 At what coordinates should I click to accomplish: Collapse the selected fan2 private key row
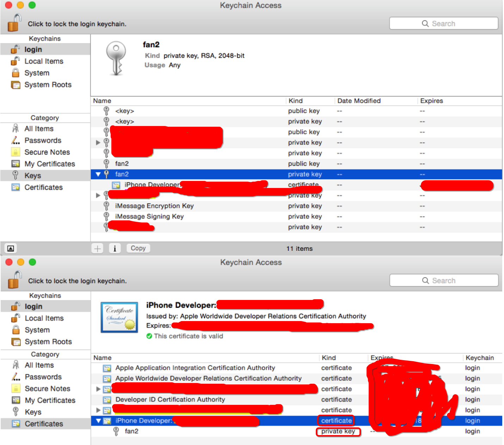click(x=98, y=174)
